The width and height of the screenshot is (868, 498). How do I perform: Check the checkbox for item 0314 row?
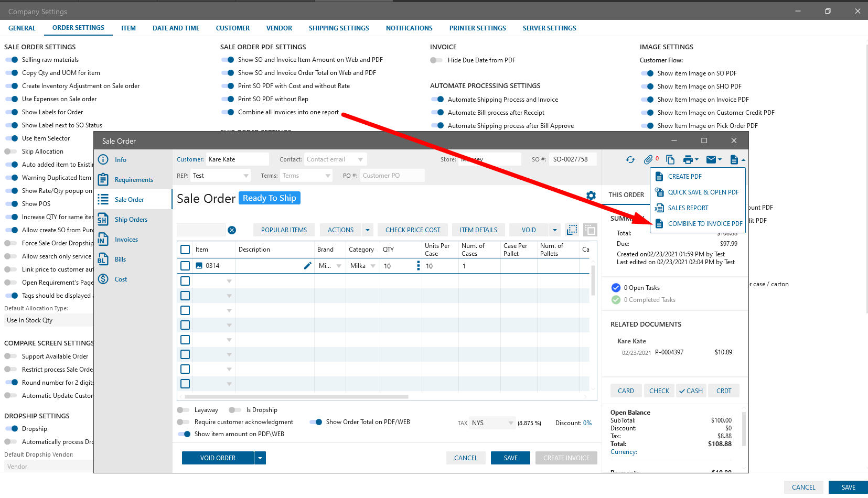tap(185, 266)
